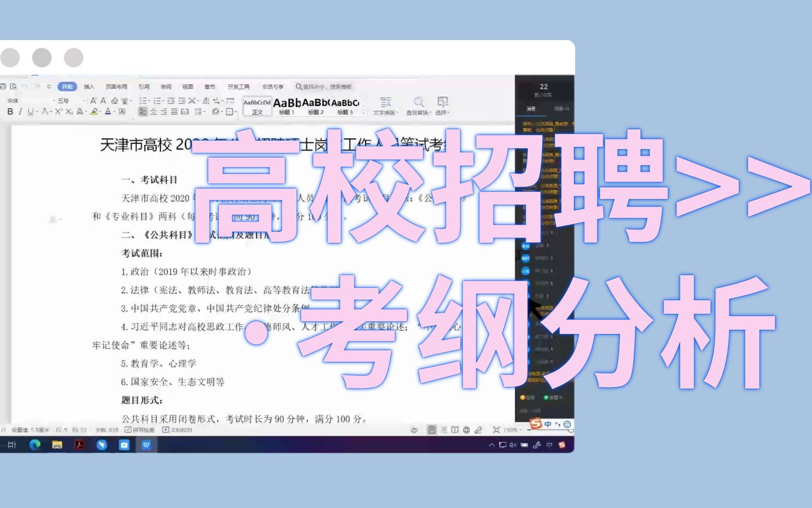This screenshot has width=812, height=508.
Task: Align paragraph text left
Action: [143, 111]
